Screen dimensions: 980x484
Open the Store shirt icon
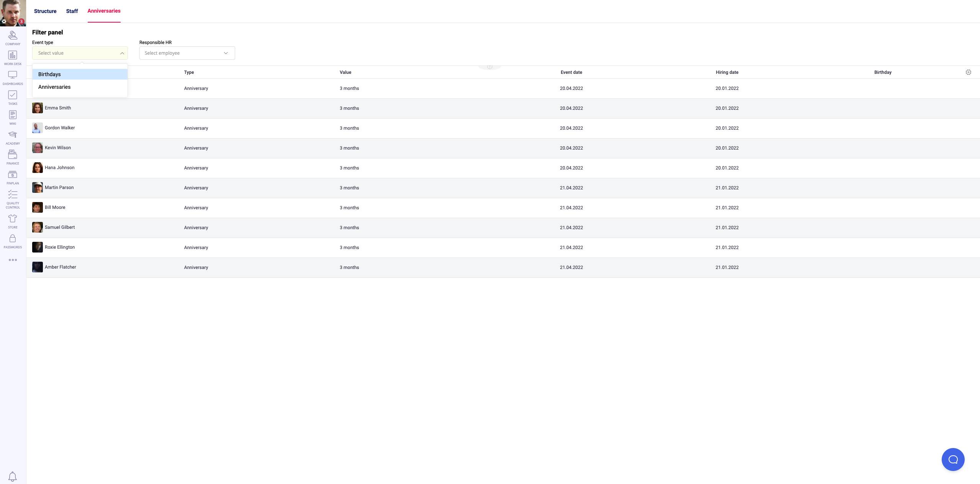13,221
